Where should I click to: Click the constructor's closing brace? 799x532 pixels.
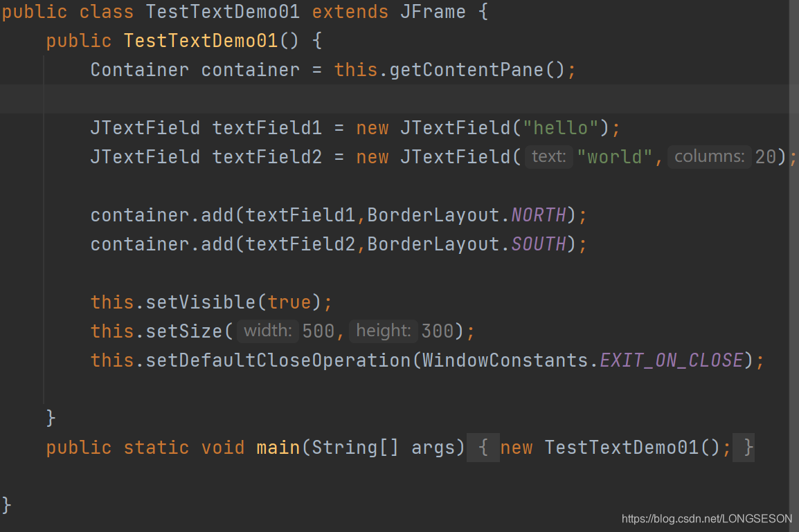point(51,418)
